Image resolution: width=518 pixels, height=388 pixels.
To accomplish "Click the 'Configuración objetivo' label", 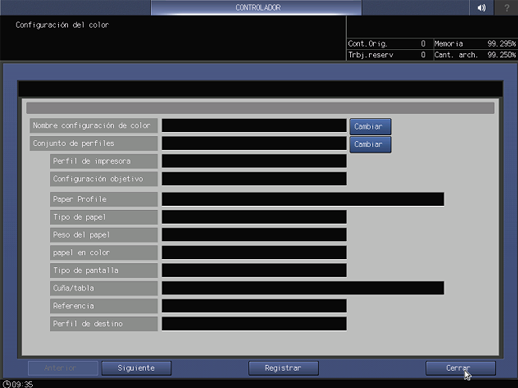I will (x=104, y=179).
